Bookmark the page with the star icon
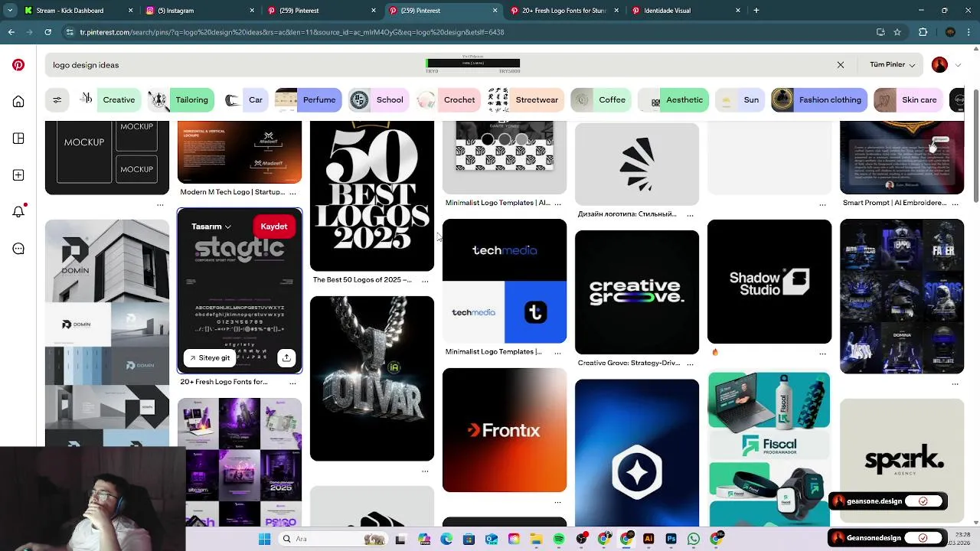This screenshot has height=551, width=980. [x=897, y=32]
